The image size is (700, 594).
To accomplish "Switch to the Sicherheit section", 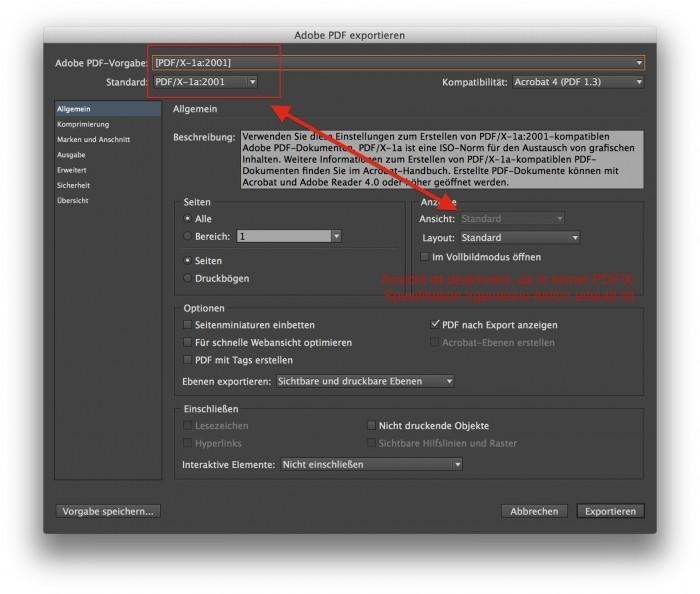I will click(x=73, y=185).
